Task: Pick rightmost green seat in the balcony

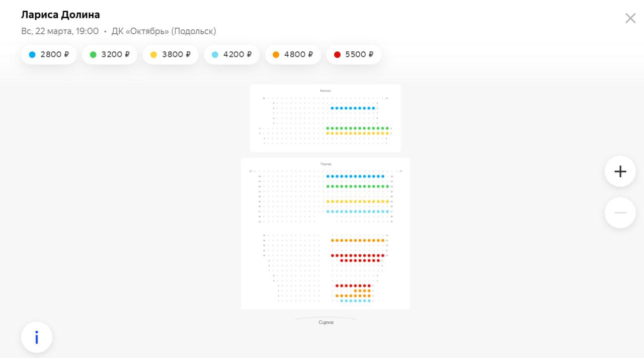Action: (387, 128)
